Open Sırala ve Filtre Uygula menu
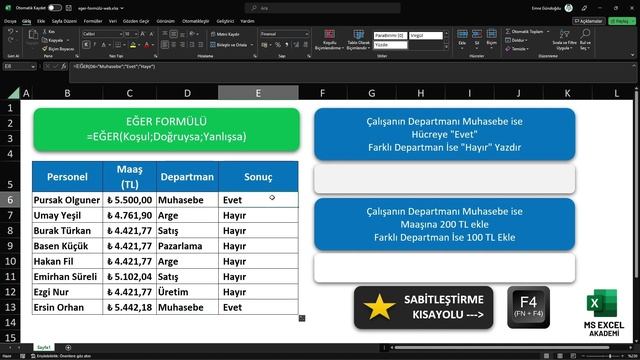 pyautogui.click(x=564, y=40)
